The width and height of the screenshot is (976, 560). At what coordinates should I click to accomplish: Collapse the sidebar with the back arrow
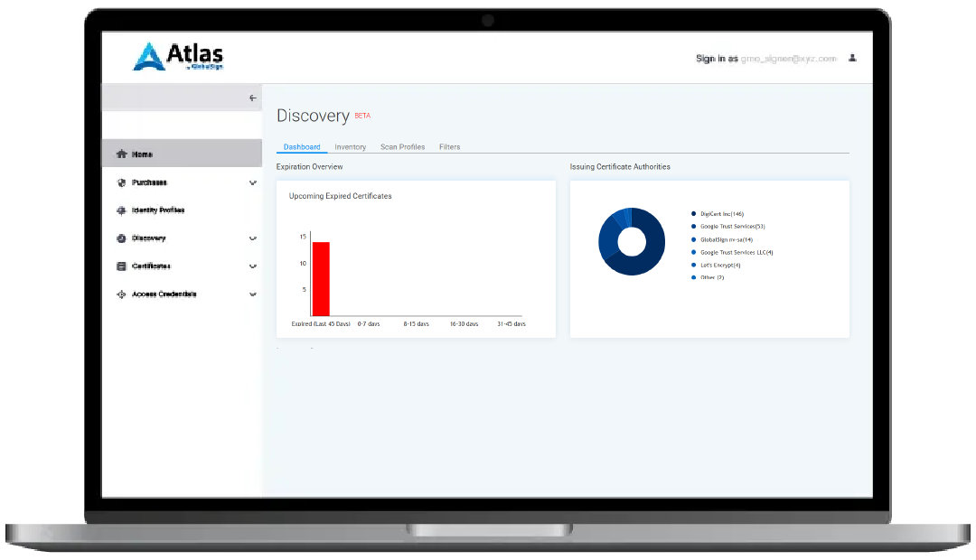[253, 98]
